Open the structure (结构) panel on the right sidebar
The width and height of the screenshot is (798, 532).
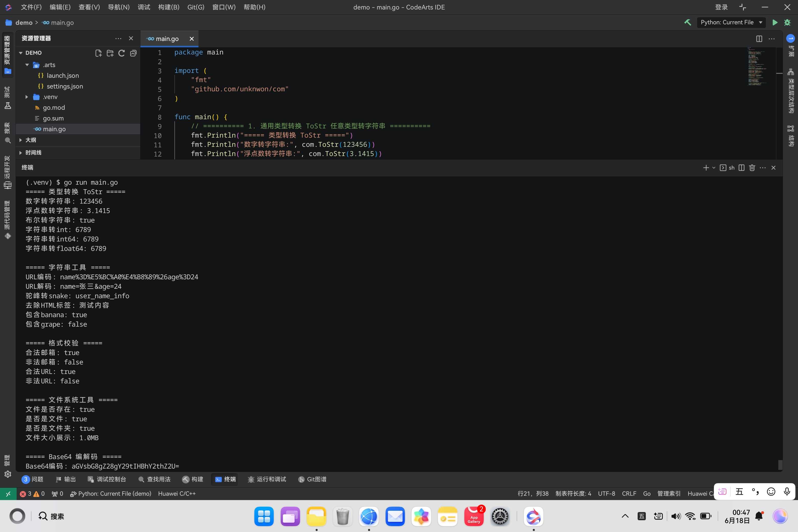(x=791, y=136)
